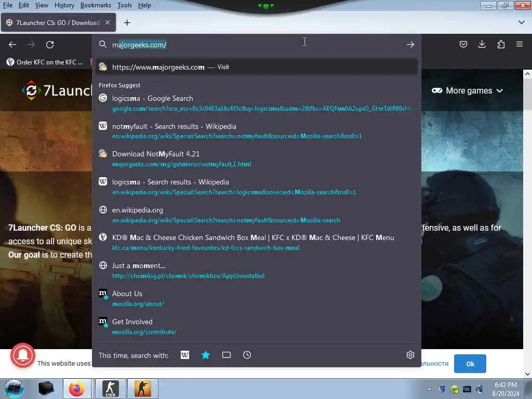This screenshot has height=399, width=532.
Task: Open the Downloads panel icon
Action: [482, 44]
